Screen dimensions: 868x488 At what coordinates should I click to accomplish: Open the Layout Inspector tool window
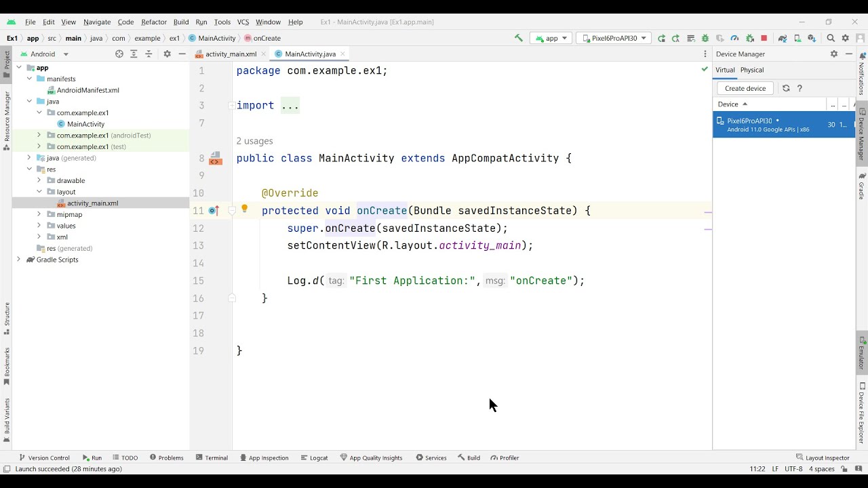(823, 457)
